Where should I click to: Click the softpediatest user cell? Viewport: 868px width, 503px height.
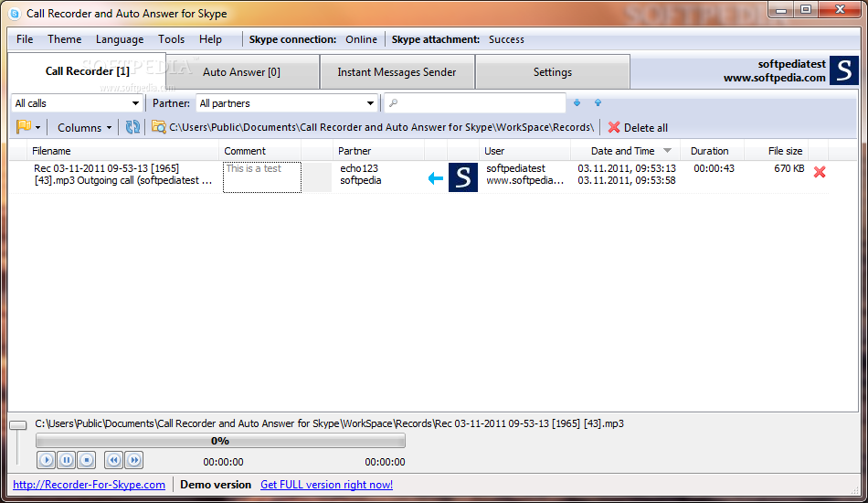(515, 168)
